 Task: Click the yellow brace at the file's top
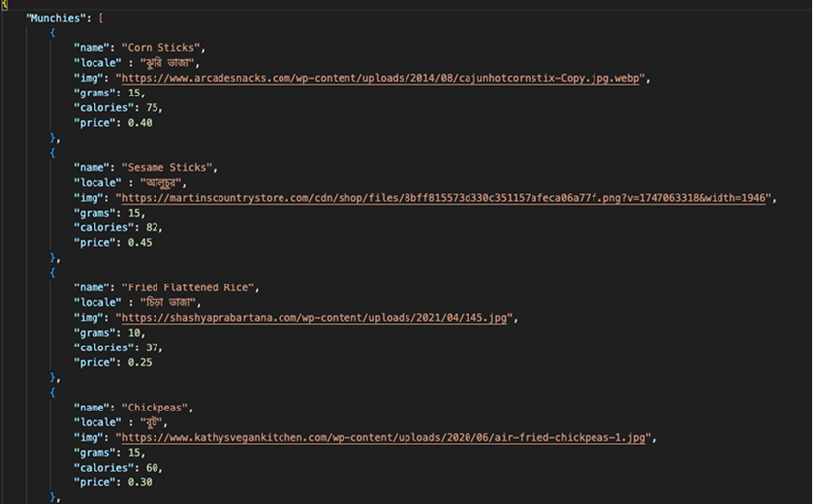point(5,4)
